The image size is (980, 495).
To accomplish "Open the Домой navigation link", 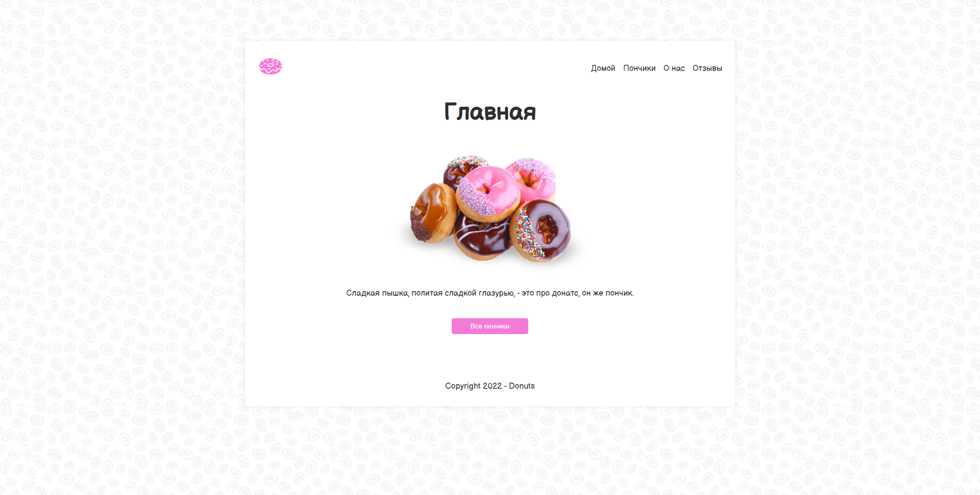I will pyautogui.click(x=603, y=68).
